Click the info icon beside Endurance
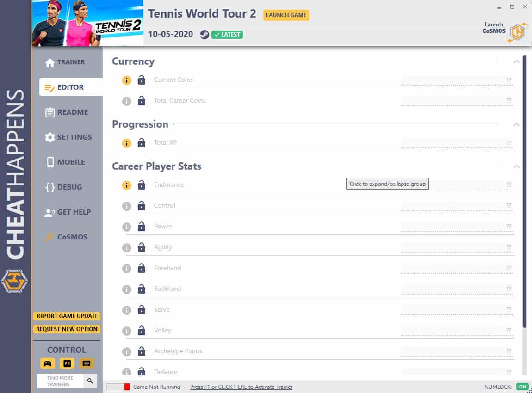Image resolution: width=532 pixels, height=393 pixels. [x=127, y=185]
